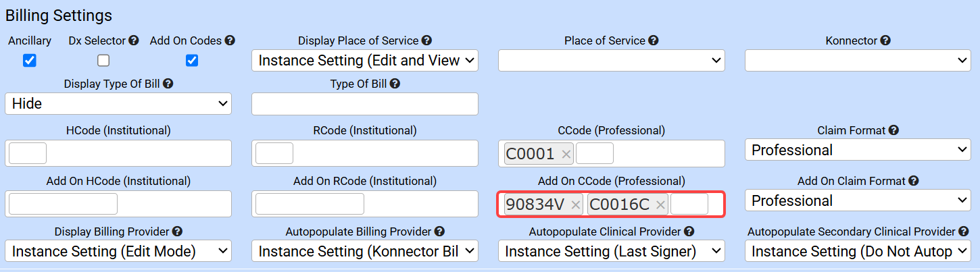Screen dimensions: 980x272
Task: Click the Claim Format help icon
Action: (893, 130)
